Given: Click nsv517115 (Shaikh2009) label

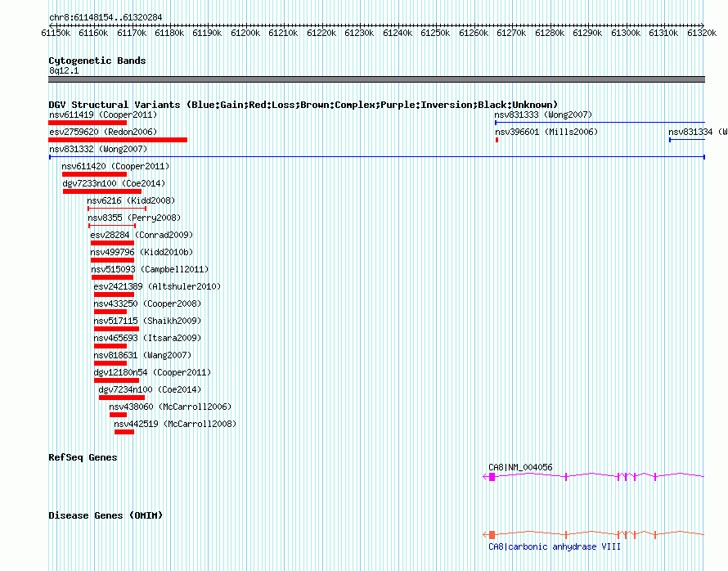Looking at the screenshot, I should coord(147,321).
